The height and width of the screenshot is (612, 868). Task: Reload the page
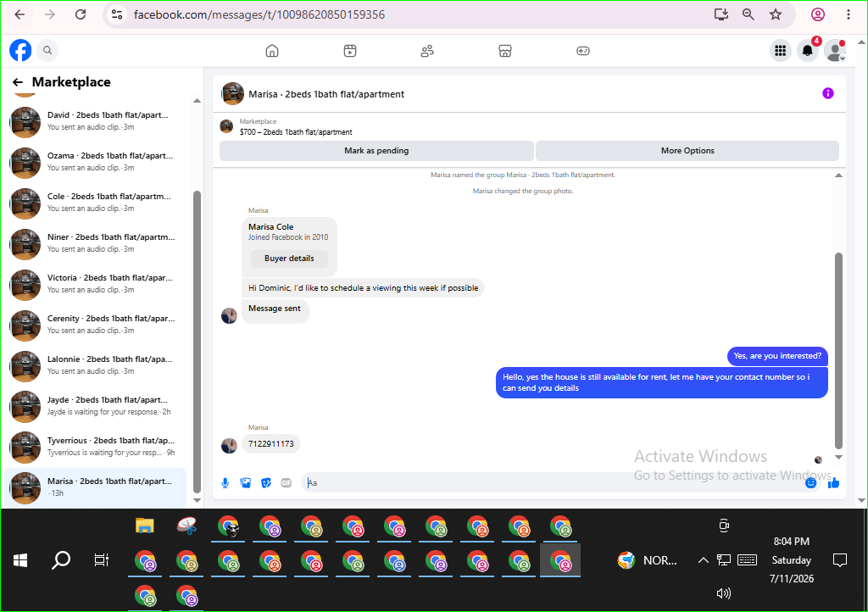[x=81, y=14]
